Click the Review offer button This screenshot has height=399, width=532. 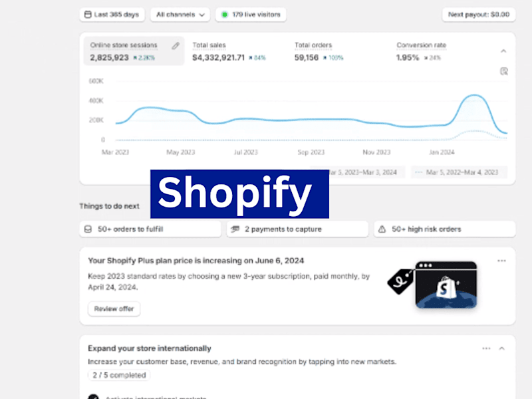tap(114, 309)
